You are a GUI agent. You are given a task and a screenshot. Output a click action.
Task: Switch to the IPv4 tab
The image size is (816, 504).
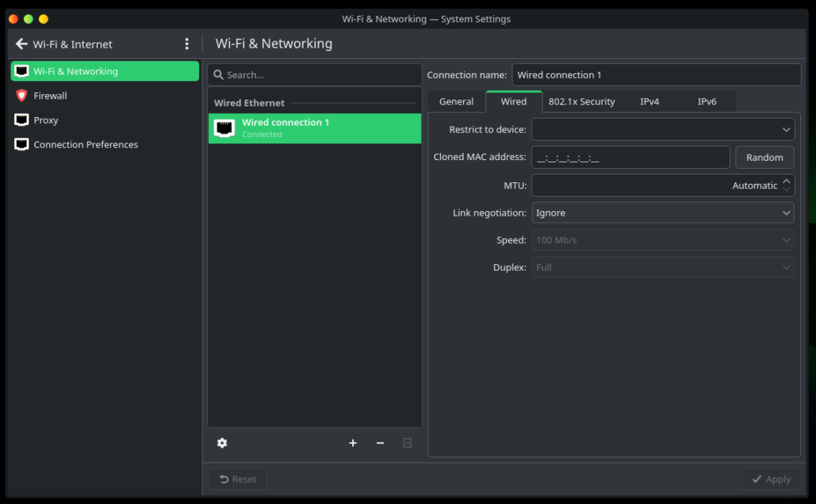point(649,102)
